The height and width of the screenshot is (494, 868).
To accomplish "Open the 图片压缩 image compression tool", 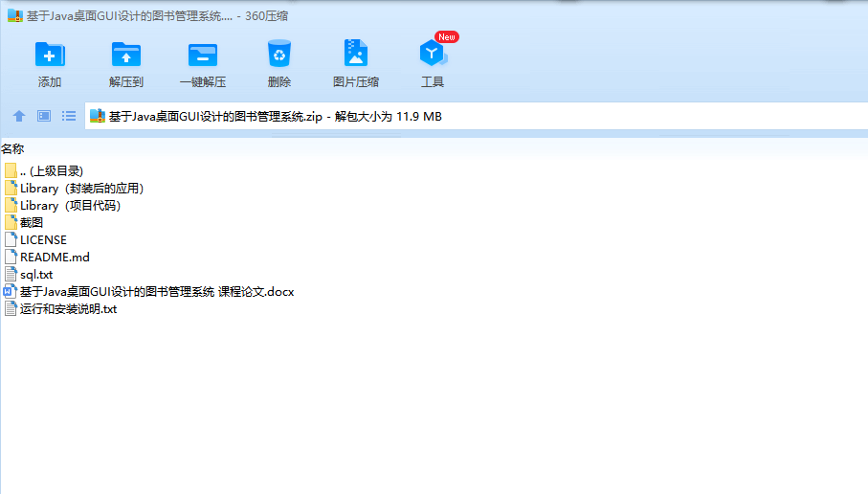I will point(355,54).
